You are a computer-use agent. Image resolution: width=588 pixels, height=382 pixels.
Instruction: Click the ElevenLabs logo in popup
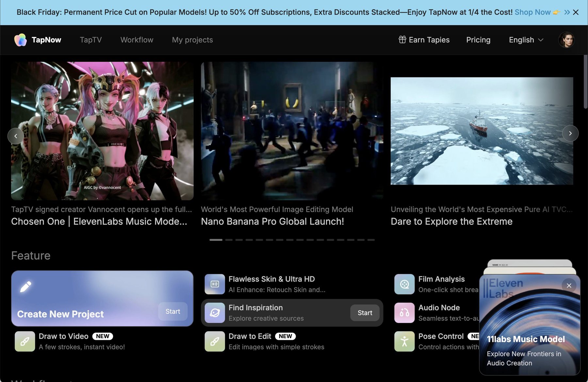(x=503, y=288)
